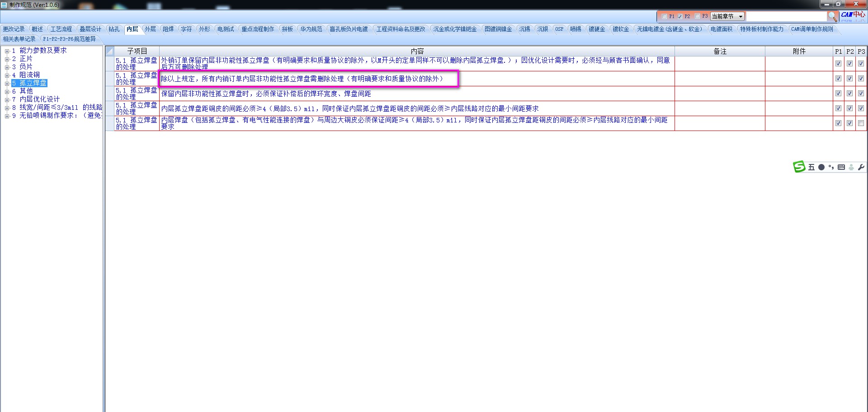This screenshot has height=412, width=868.
Task: Toggle the P3 search filter checkbox
Action: click(698, 16)
